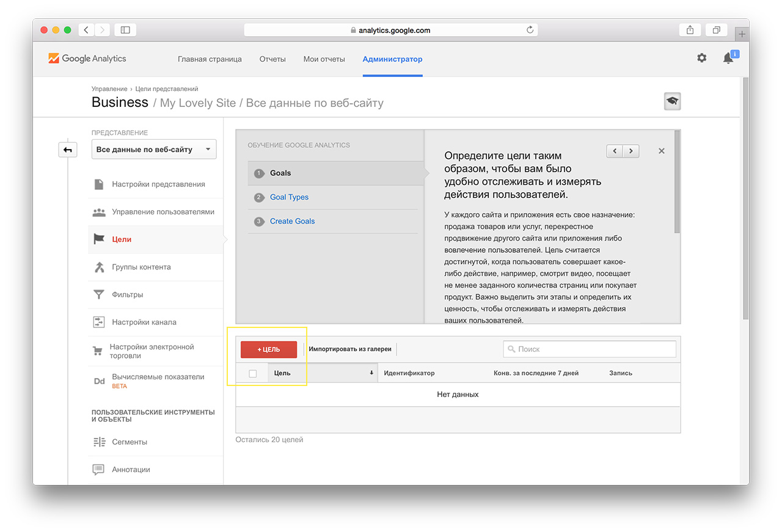Viewport: 782px width, 532px height.
Task: Click the Google Analytics logo
Action: (87, 59)
